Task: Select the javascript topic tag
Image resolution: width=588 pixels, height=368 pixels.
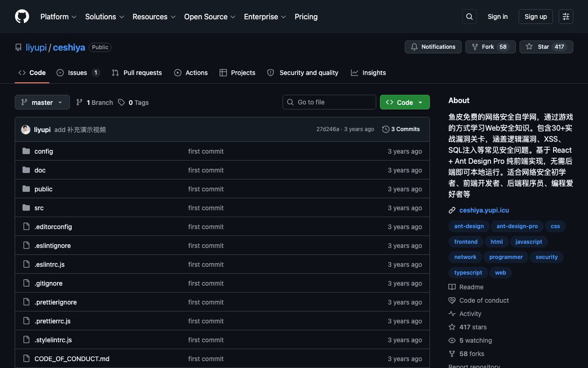Action: tap(529, 242)
